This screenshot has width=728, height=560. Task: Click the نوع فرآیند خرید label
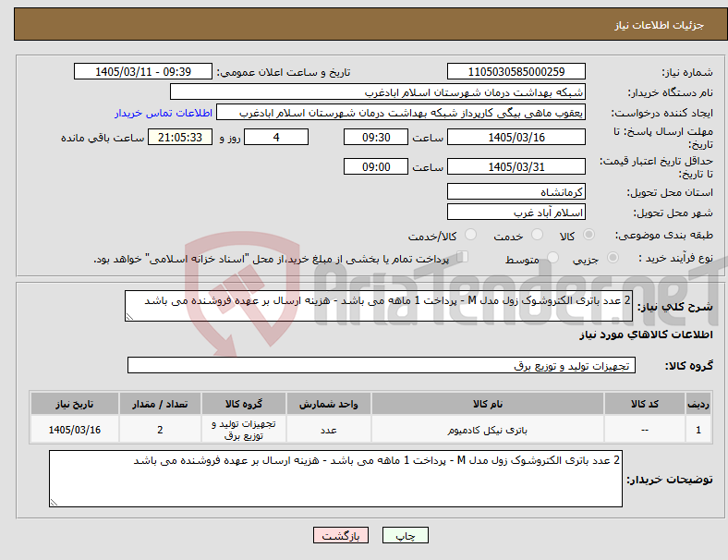click(x=675, y=258)
